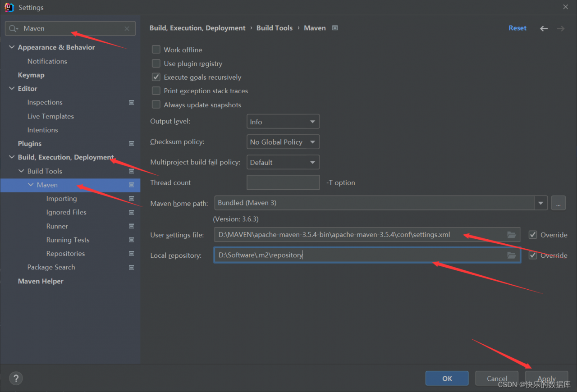Enable Always update snapshots checkbox

(x=156, y=105)
